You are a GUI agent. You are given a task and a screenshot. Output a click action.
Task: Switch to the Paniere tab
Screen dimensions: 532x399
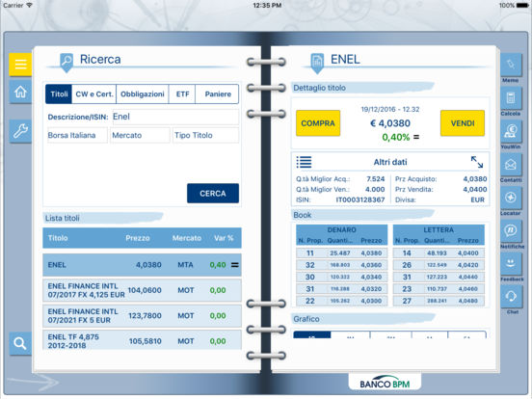pyautogui.click(x=218, y=94)
